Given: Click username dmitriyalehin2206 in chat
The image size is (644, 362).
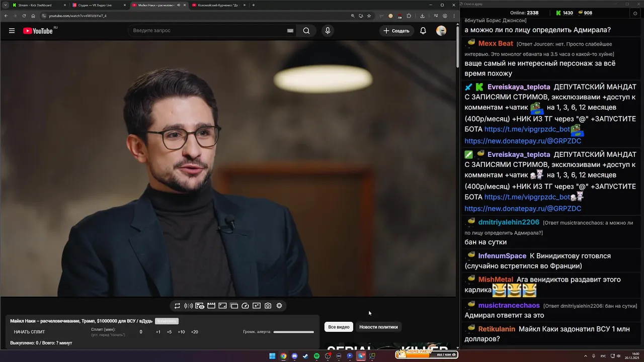Looking at the screenshot, I should pyautogui.click(x=509, y=222).
